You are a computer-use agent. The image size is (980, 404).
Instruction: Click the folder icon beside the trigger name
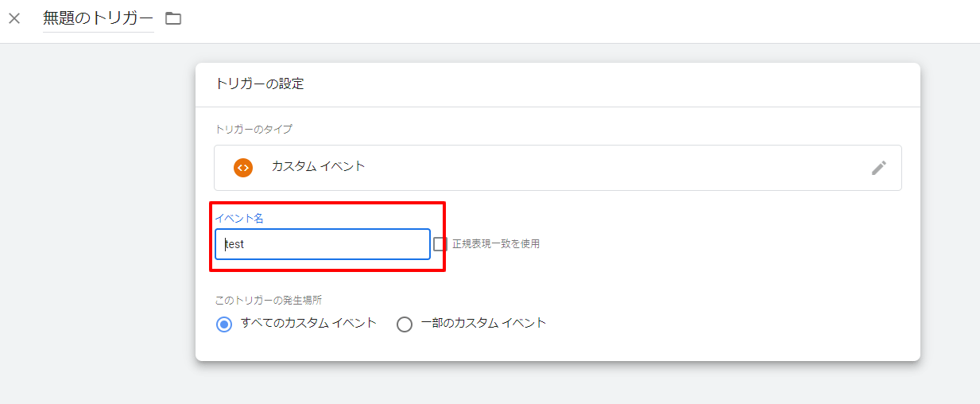pos(173,18)
